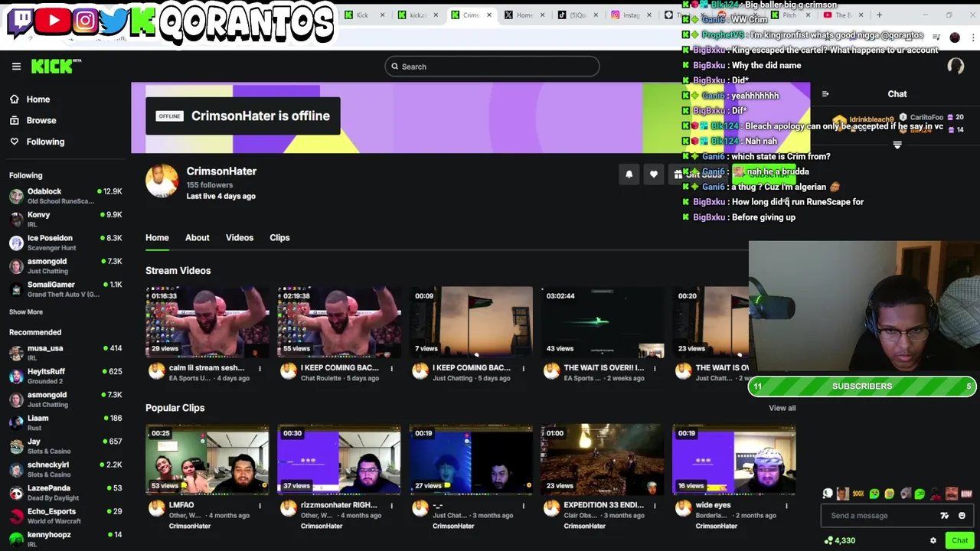This screenshot has width=980, height=551.
Task: Open the user profile avatar menu
Action: 955,67
